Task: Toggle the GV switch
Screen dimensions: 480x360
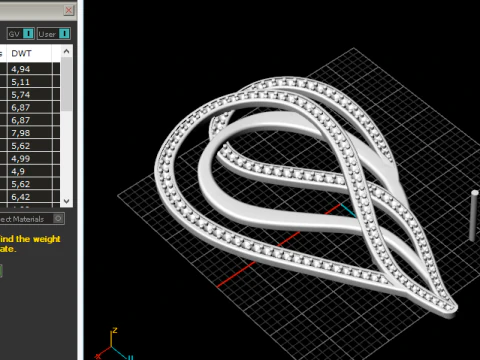Action: click(x=21, y=34)
